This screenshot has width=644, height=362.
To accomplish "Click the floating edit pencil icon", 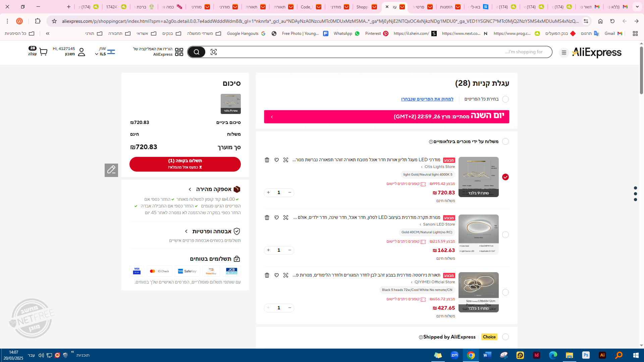I will click(111, 170).
